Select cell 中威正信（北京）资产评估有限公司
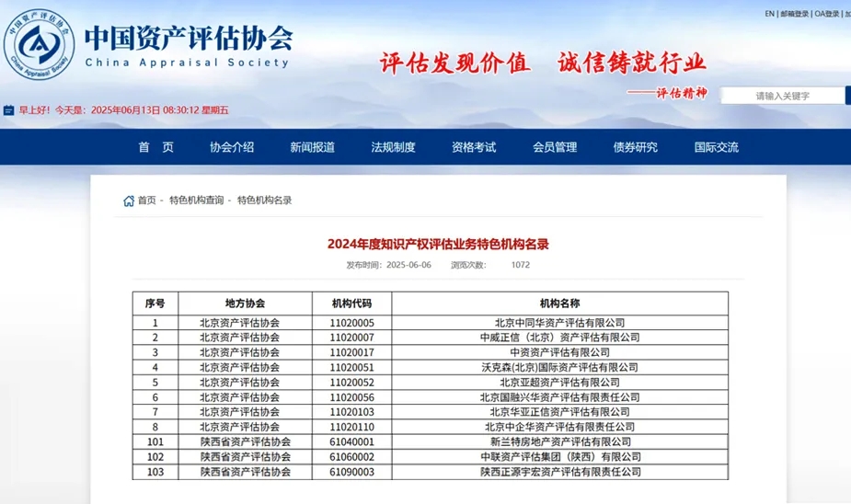851x504 pixels. point(559,338)
